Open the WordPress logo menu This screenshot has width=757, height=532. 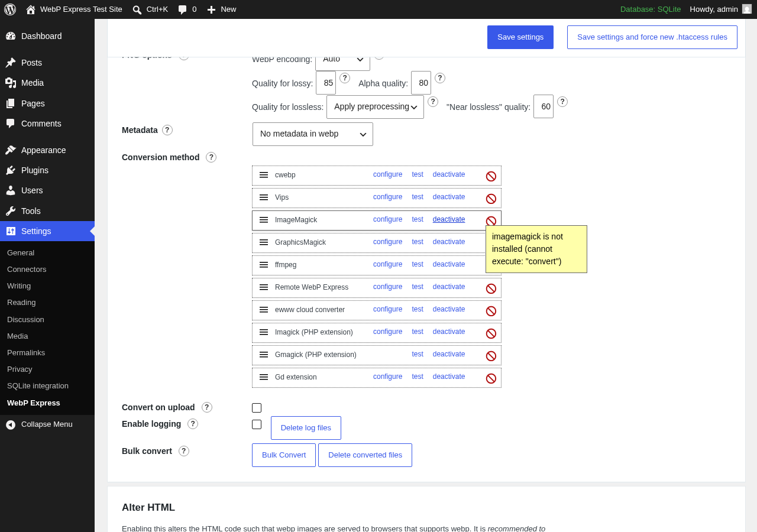[10, 9]
